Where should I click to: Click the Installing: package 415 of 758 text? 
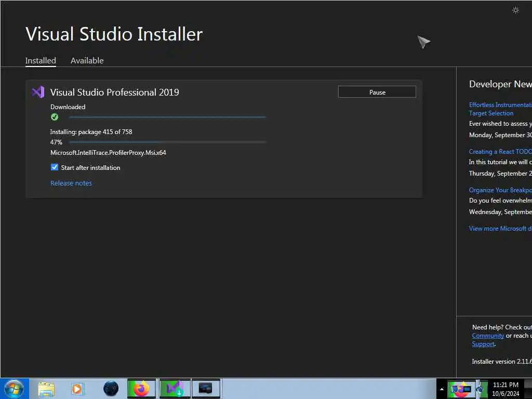tap(91, 131)
